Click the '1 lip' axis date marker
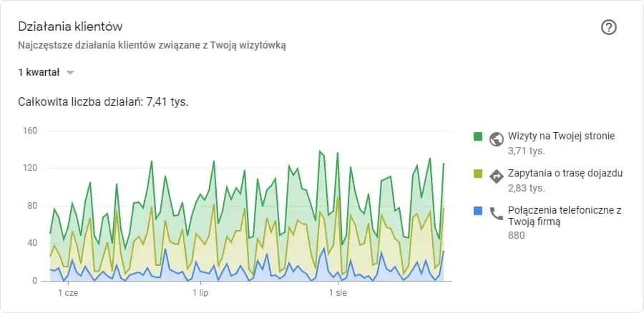Viewport: 644px width, 313px height. pos(200,293)
